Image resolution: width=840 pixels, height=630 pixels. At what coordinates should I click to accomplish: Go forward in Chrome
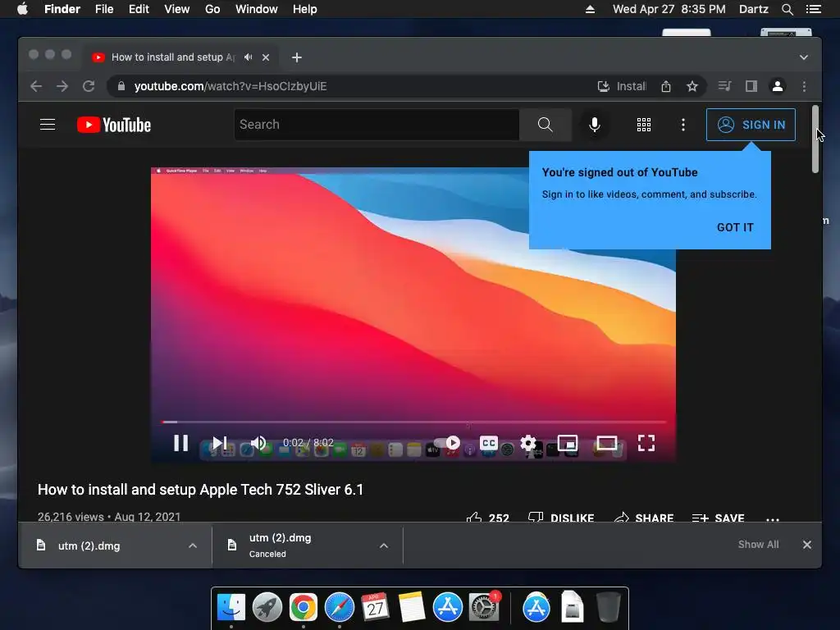(x=62, y=86)
